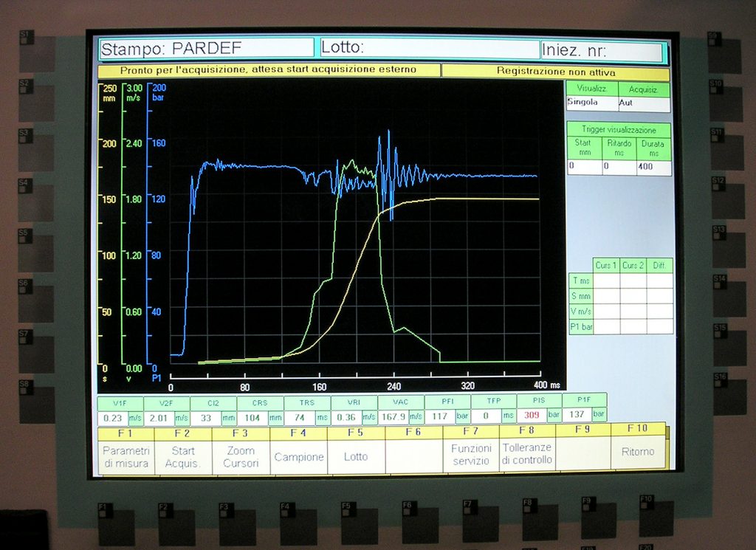Viewport: 756px width, 550px height.
Task: Click the Stampo PARDEF field
Action: tap(207, 49)
